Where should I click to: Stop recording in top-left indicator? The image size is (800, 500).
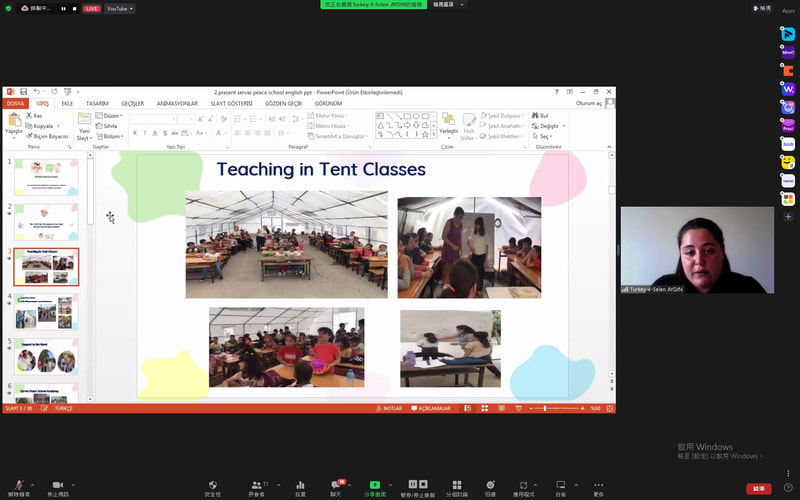(x=74, y=9)
